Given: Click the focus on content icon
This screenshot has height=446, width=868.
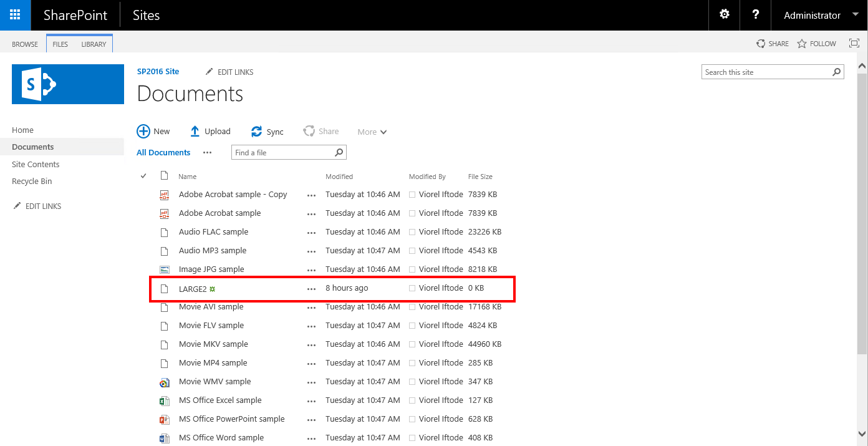Looking at the screenshot, I should 854,43.
